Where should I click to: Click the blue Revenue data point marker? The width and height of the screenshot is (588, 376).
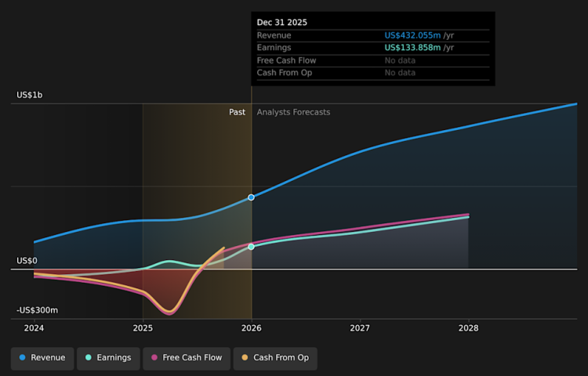coord(252,197)
